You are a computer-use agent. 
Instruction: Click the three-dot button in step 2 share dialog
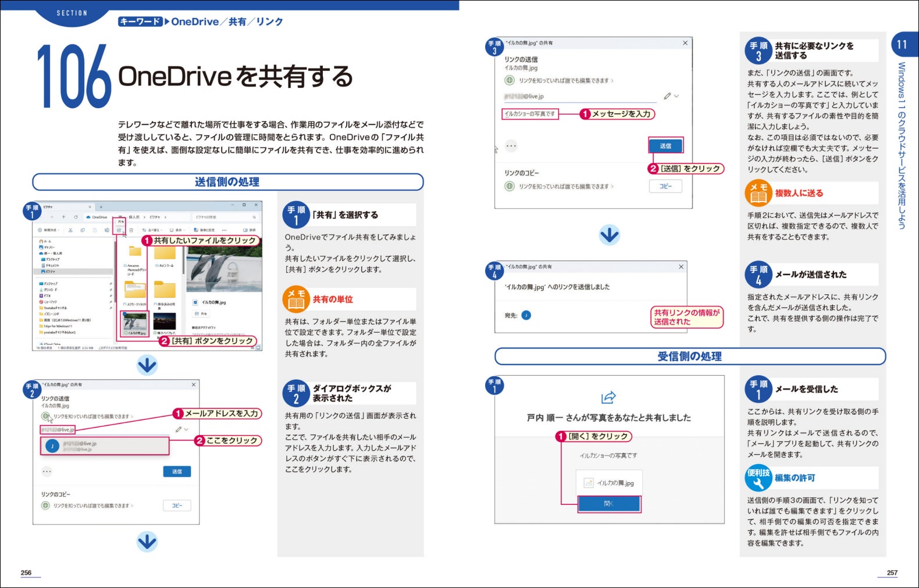(47, 472)
